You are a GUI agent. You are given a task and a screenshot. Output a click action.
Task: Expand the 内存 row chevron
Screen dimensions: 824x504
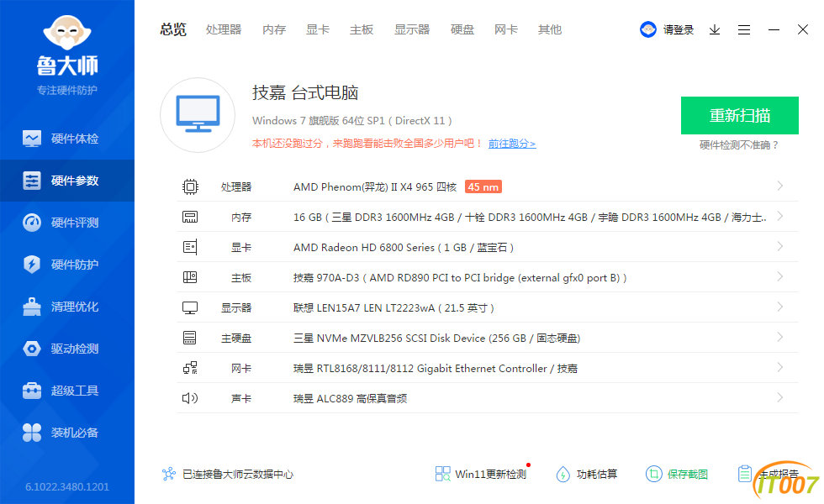pyautogui.click(x=780, y=216)
